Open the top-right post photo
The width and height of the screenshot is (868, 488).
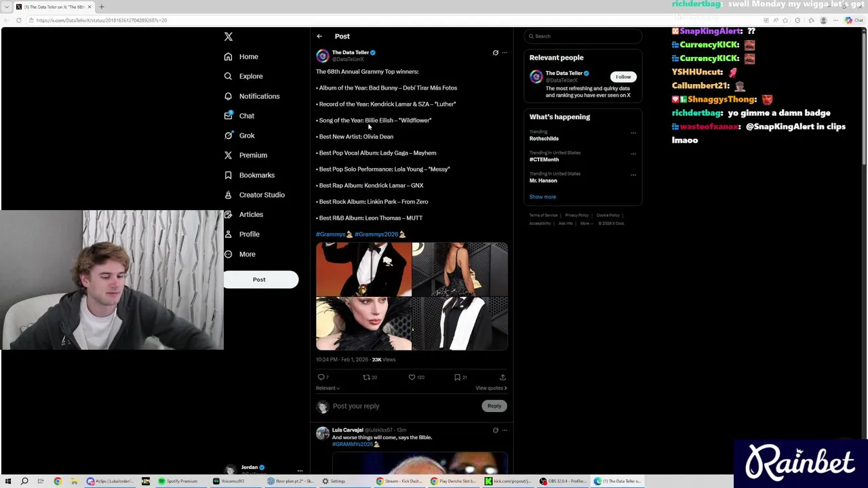coord(460,269)
